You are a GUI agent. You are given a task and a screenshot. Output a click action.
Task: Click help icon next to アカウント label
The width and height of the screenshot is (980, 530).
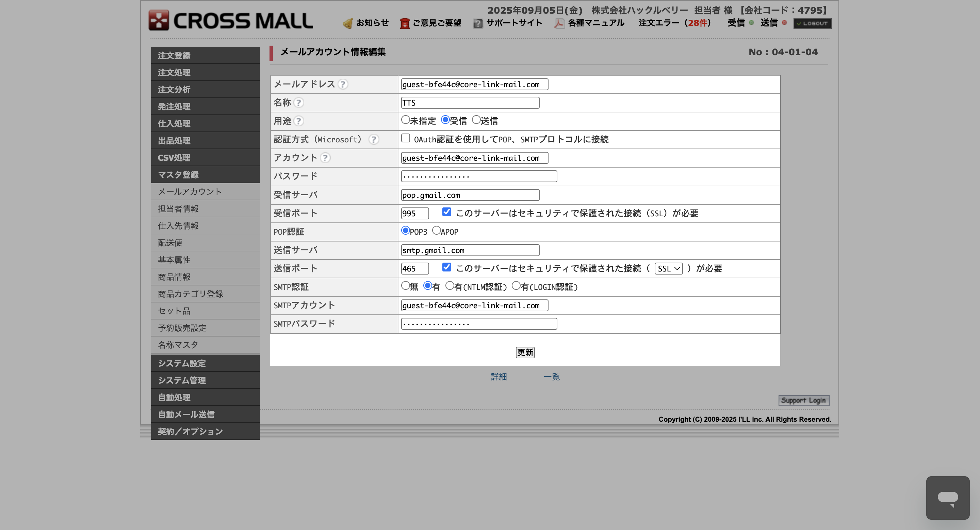pos(325,158)
